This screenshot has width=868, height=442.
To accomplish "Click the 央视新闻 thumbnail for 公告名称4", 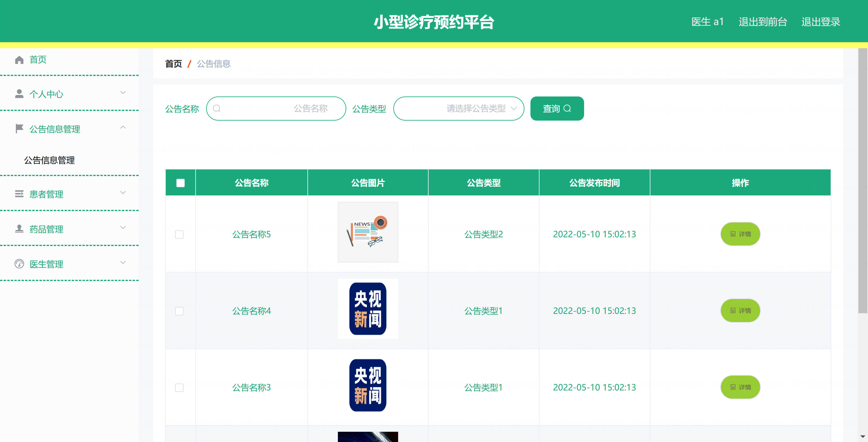I will coord(368,308).
